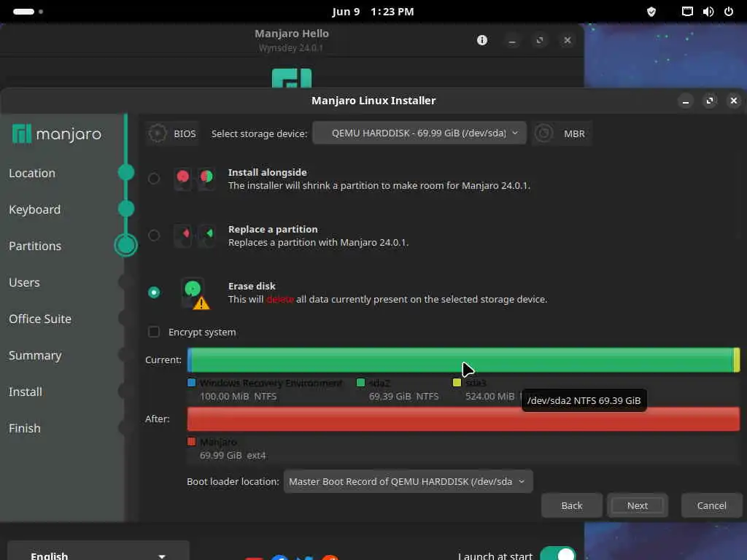Click the yellow sda3 legend swatch
Screen dimensions: 747x560
pos(457,382)
